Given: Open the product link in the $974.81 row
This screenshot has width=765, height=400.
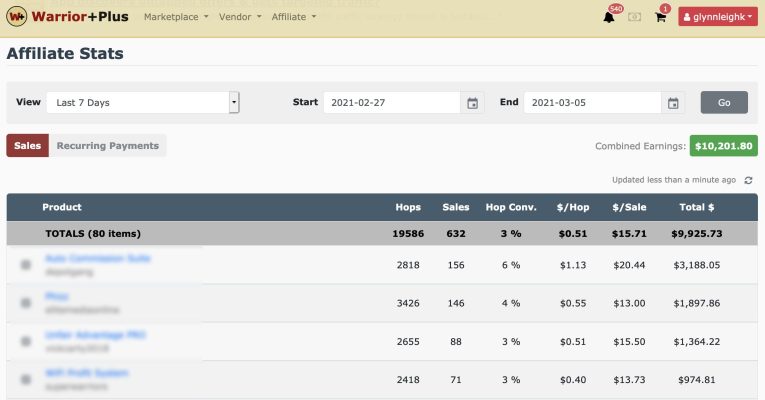Looking at the screenshot, I should (87, 373).
